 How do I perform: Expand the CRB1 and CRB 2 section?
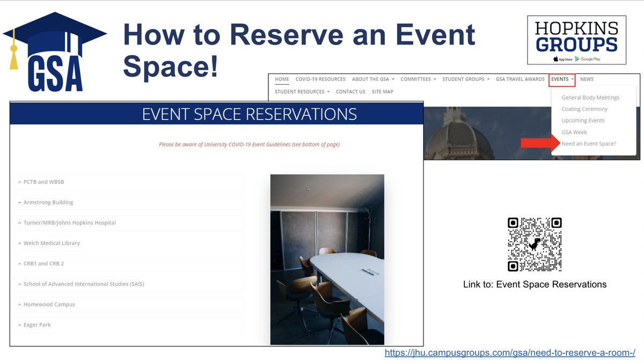129,263
